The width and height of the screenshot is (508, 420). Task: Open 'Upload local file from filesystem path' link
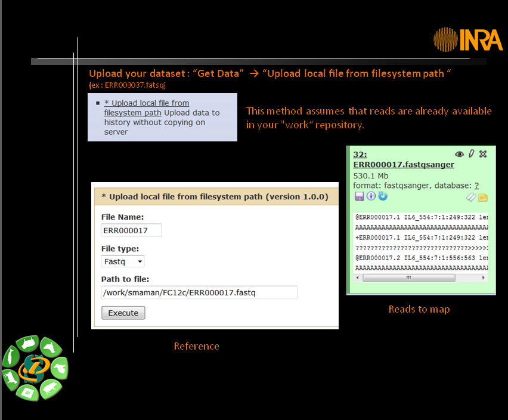pos(146,108)
